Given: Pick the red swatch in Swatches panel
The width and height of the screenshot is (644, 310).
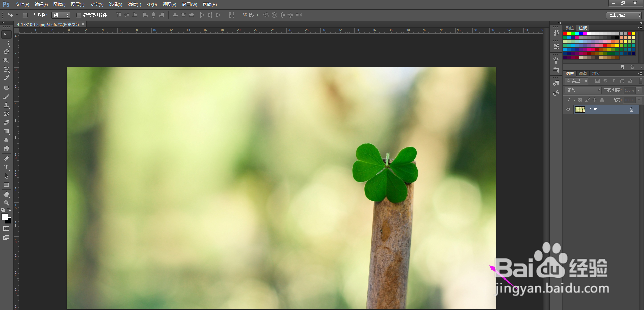Looking at the screenshot, I should [565, 34].
